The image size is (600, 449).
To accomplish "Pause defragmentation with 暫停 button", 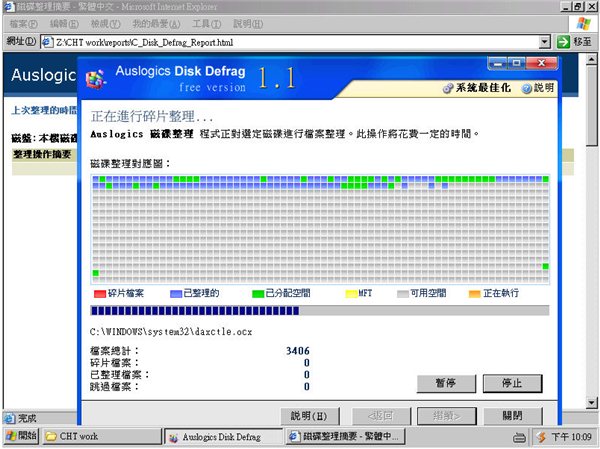I will (x=446, y=383).
